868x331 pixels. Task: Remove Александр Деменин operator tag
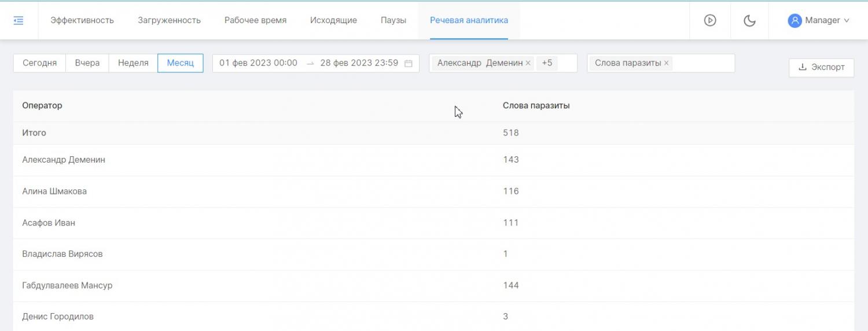click(x=528, y=63)
